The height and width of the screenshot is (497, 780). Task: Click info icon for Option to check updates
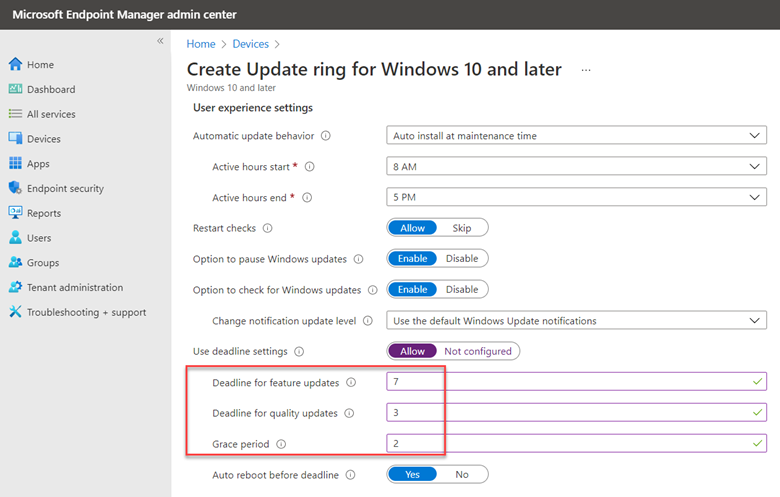coord(373,290)
